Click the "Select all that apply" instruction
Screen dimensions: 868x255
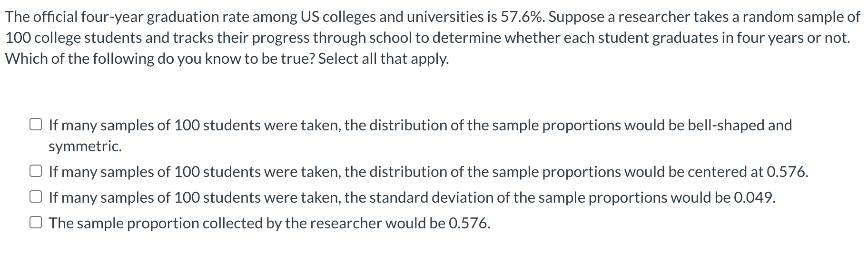coord(383,59)
